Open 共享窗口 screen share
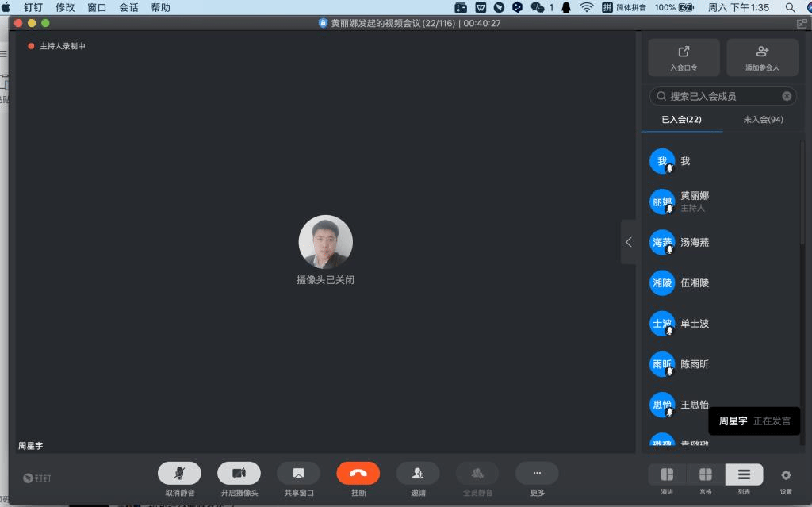812x507 pixels. (298, 474)
